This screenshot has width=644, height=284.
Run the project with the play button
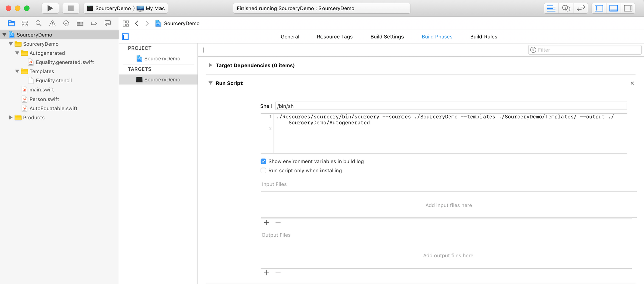pyautogui.click(x=50, y=8)
